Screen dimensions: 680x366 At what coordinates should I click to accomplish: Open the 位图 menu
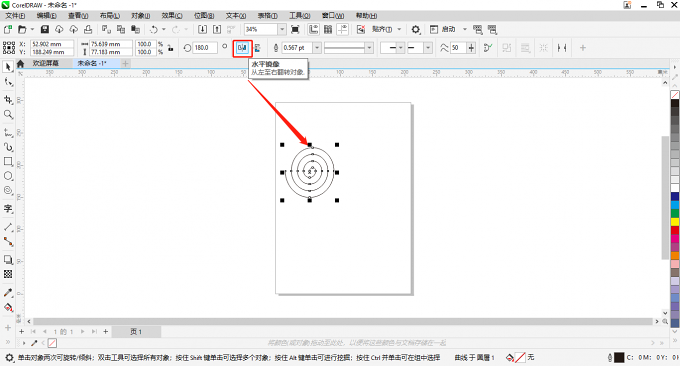coord(203,16)
